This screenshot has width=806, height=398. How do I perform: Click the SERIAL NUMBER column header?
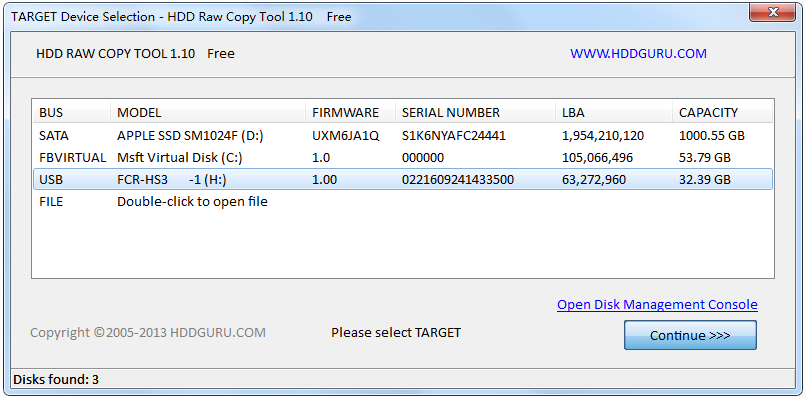475,113
